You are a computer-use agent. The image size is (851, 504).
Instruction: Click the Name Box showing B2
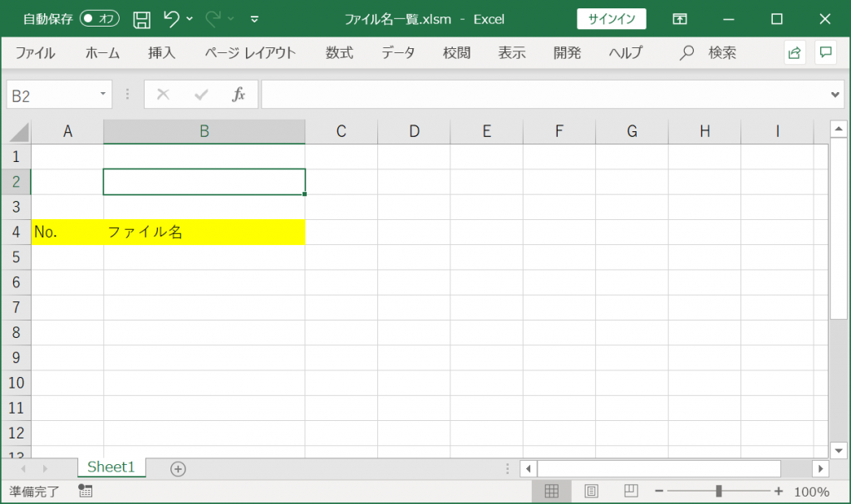pos(52,95)
